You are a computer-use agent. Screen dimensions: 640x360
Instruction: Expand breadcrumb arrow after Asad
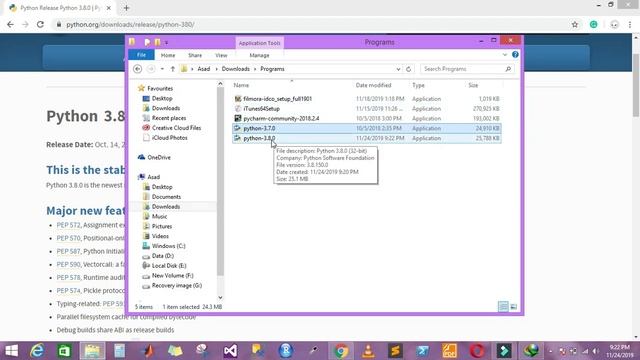[x=216, y=69]
